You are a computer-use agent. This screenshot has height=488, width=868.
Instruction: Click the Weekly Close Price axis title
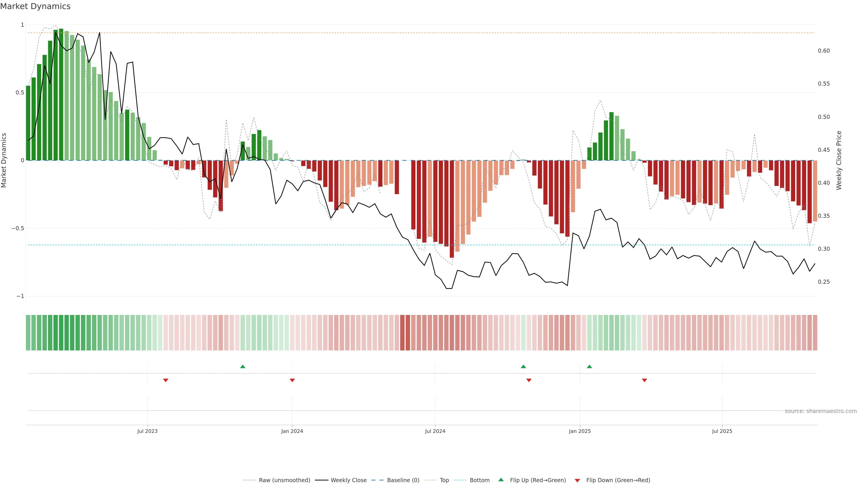tap(839, 160)
